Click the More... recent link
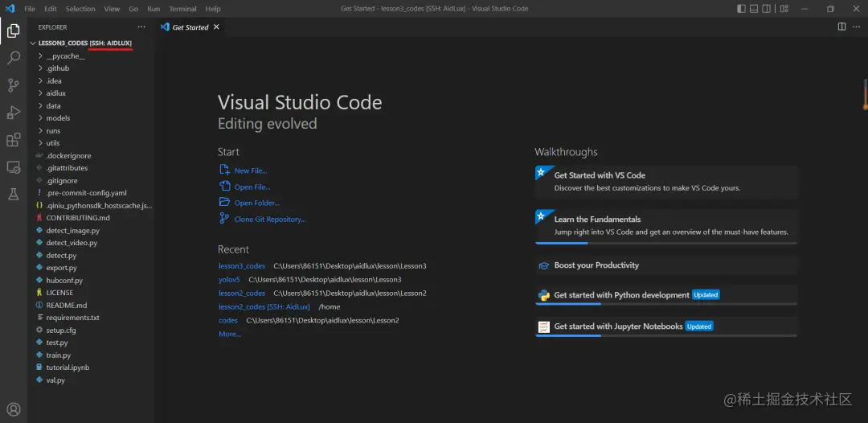 coord(230,334)
